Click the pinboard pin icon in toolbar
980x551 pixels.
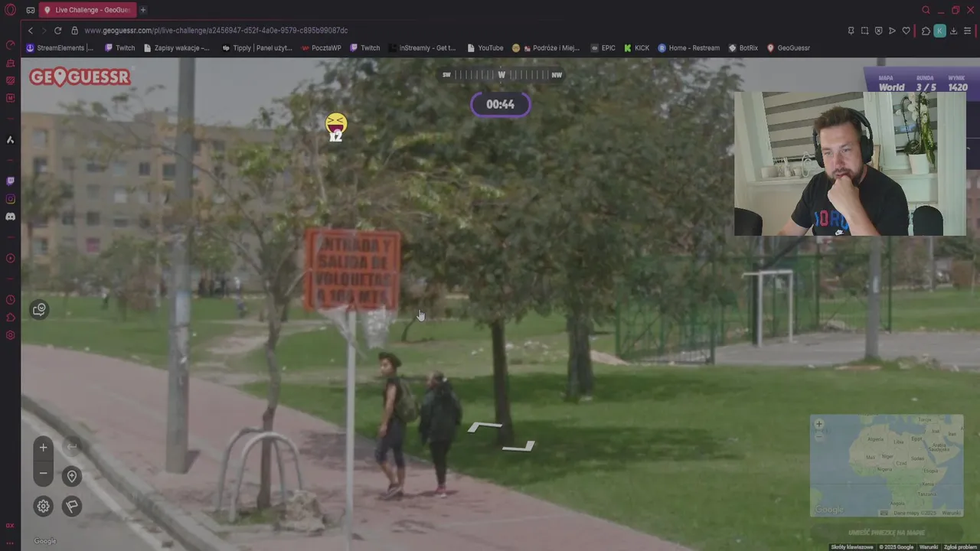pos(851,31)
